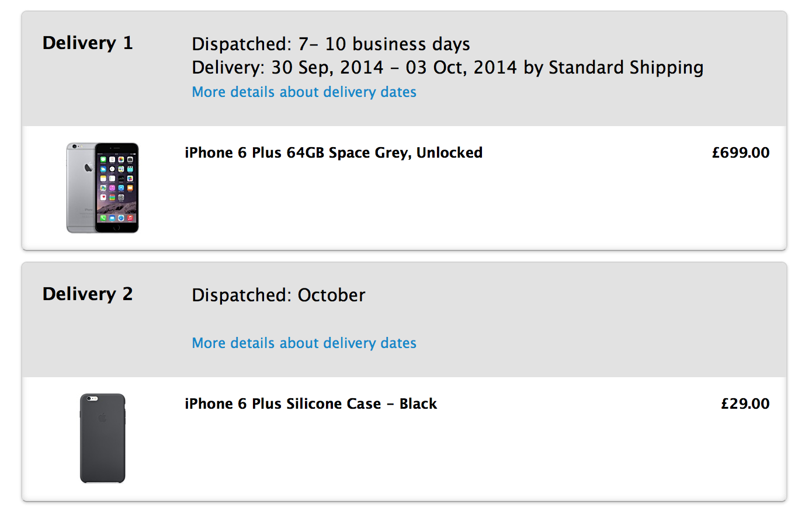Click the home button on the iPhone image
Image resolution: width=812 pixels, height=508 pixels.
click(x=117, y=227)
